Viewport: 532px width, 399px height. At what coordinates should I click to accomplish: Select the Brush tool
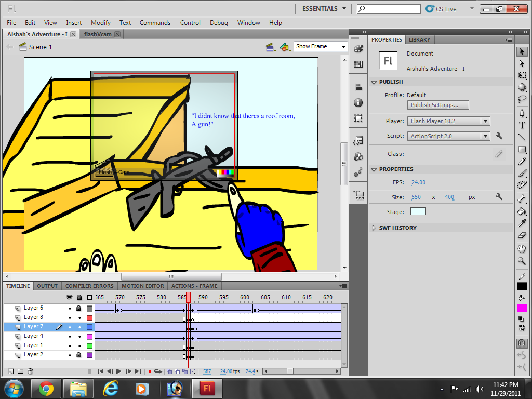(522, 174)
